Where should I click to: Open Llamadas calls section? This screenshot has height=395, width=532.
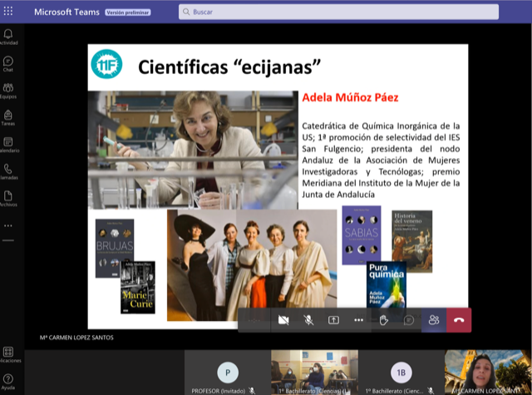(8, 171)
